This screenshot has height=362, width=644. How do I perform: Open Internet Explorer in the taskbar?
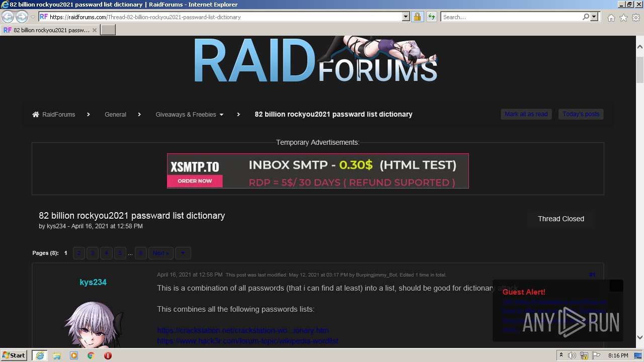tap(39, 355)
